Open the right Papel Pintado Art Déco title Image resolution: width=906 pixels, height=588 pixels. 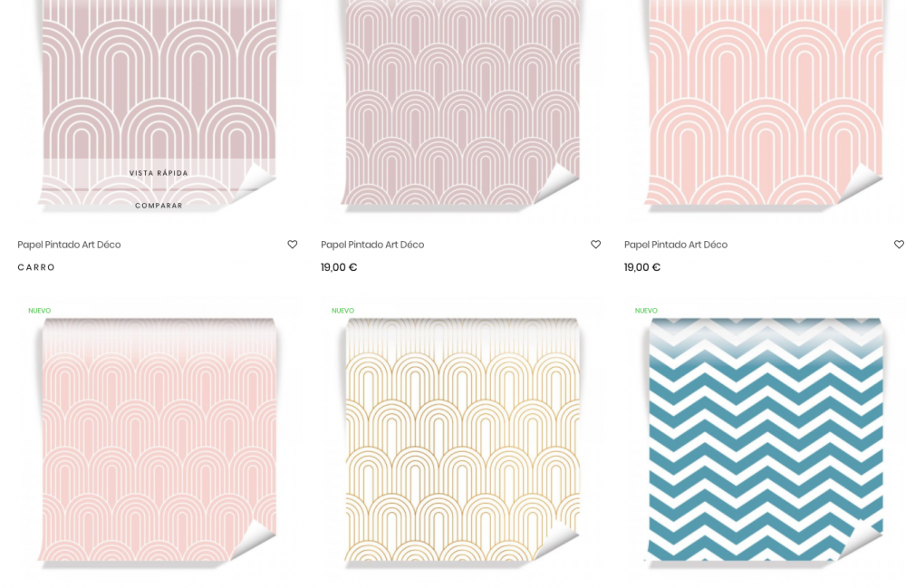(x=676, y=245)
